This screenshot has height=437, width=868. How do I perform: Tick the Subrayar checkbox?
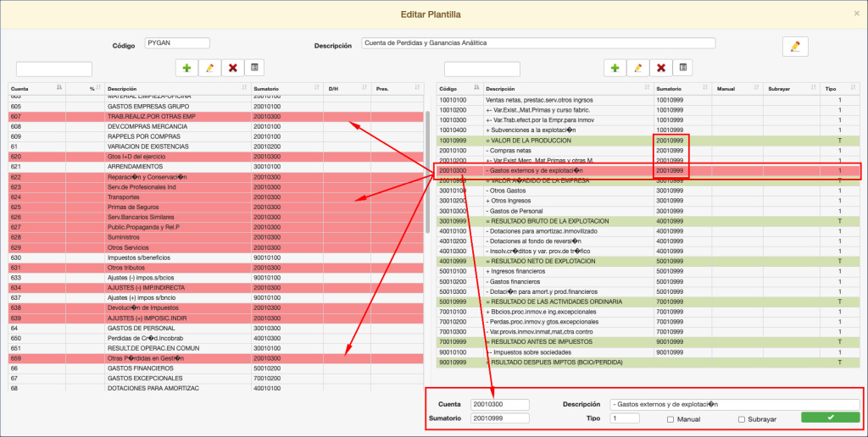tap(742, 419)
